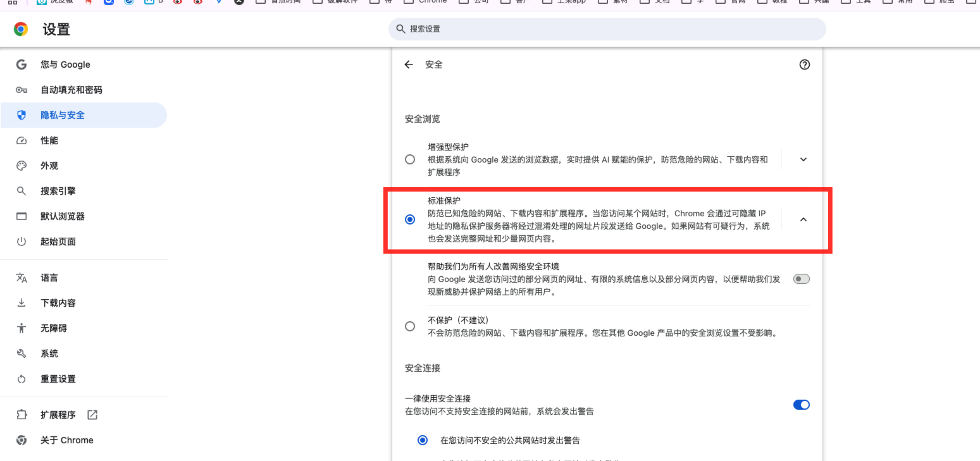
Task: Open 外观 settings via the palette icon
Action: point(22,166)
